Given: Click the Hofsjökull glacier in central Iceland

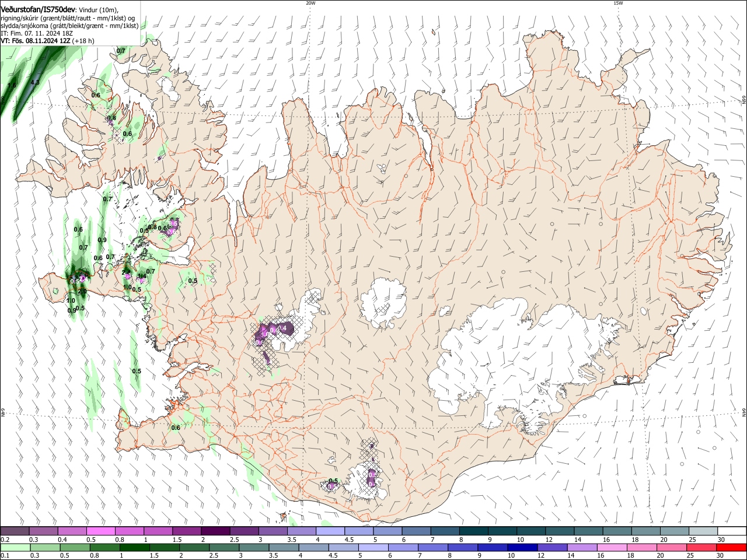Looking at the screenshot, I should coord(383,302).
